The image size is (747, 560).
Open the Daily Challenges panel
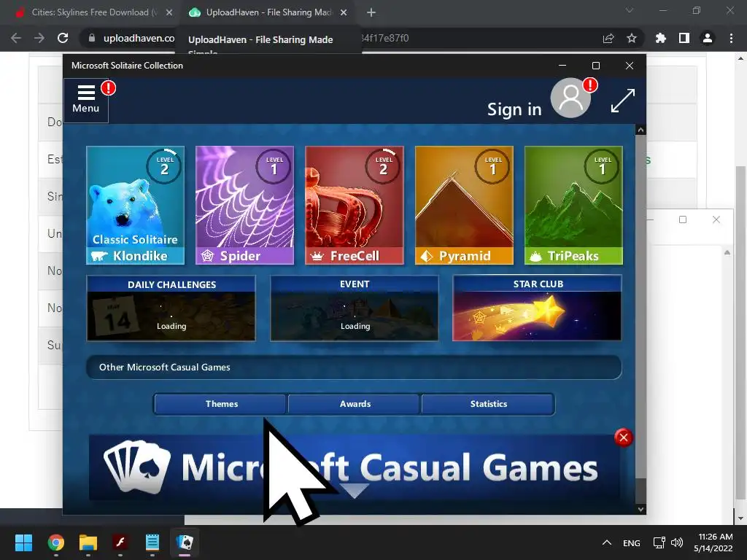coord(171,308)
